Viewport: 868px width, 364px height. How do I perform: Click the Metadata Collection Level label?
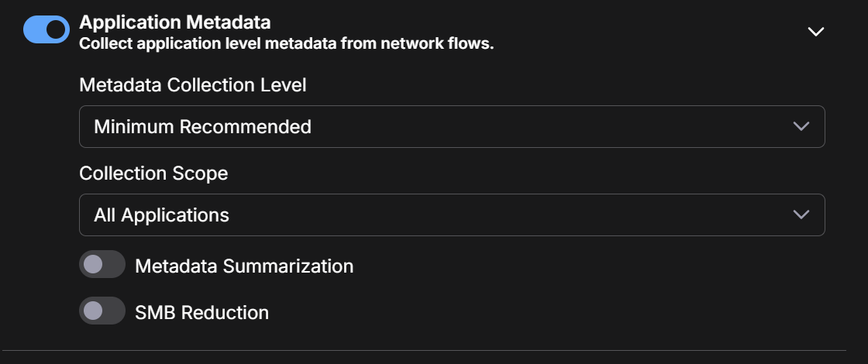tap(193, 85)
